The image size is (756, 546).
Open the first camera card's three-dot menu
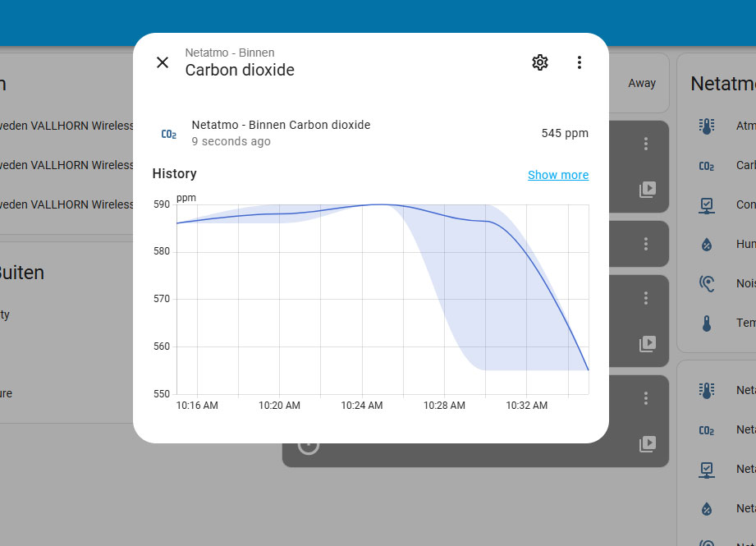click(645, 144)
